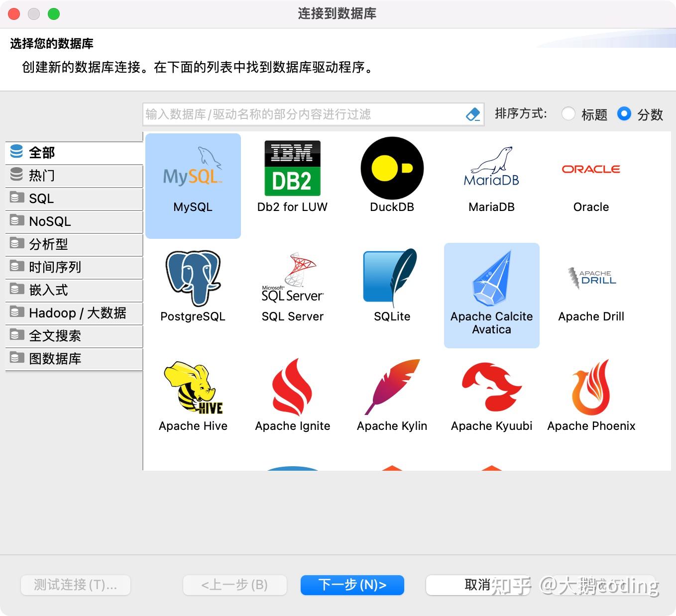Click the <上一步 (B) button
This screenshot has height=616, width=676.
(x=235, y=585)
